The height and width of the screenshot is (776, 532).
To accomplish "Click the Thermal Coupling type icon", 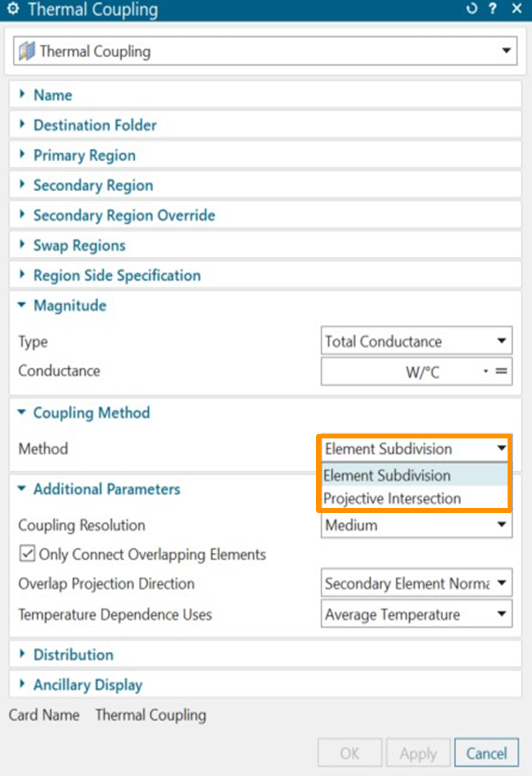I will point(27,51).
